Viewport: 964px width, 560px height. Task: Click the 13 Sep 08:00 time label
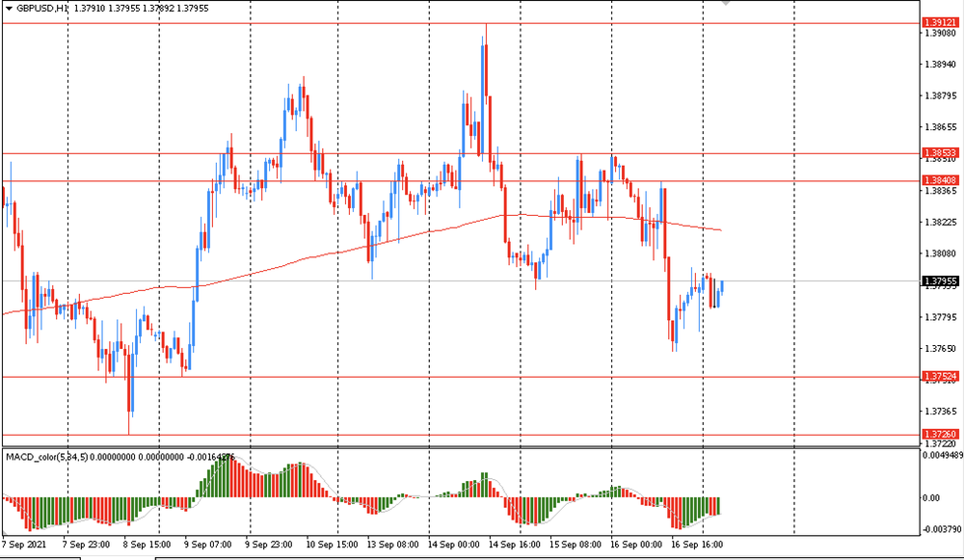click(393, 545)
